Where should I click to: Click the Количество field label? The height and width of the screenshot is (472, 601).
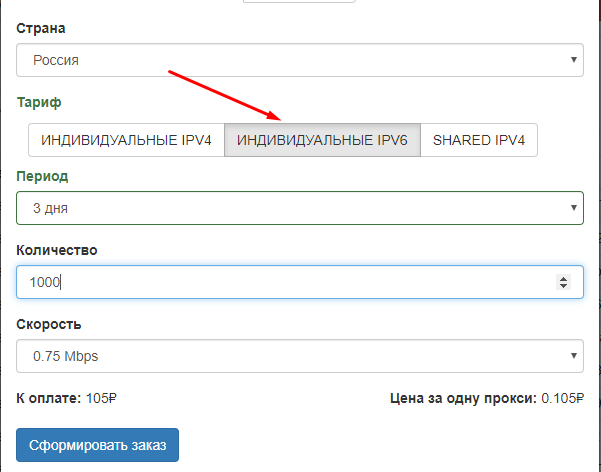(57, 250)
